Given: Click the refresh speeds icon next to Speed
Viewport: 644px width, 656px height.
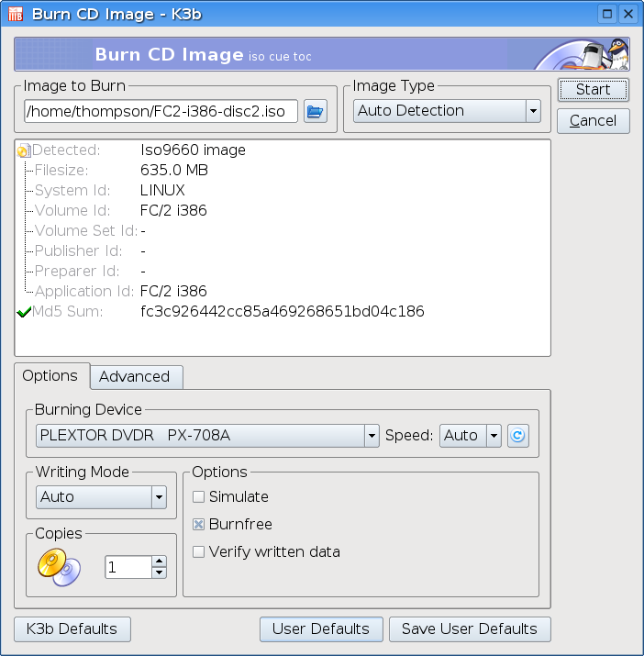Looking at the screenshot, I should 518,436.
